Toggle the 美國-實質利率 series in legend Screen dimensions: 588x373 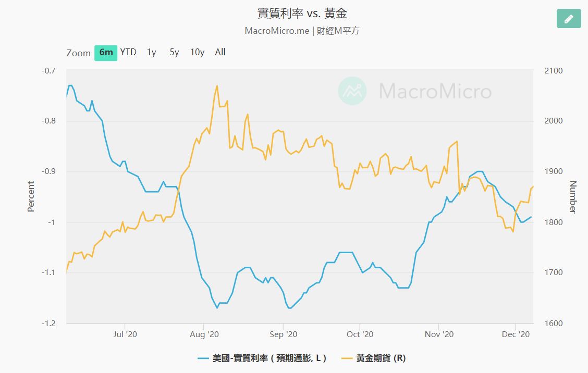click(269, 358)
